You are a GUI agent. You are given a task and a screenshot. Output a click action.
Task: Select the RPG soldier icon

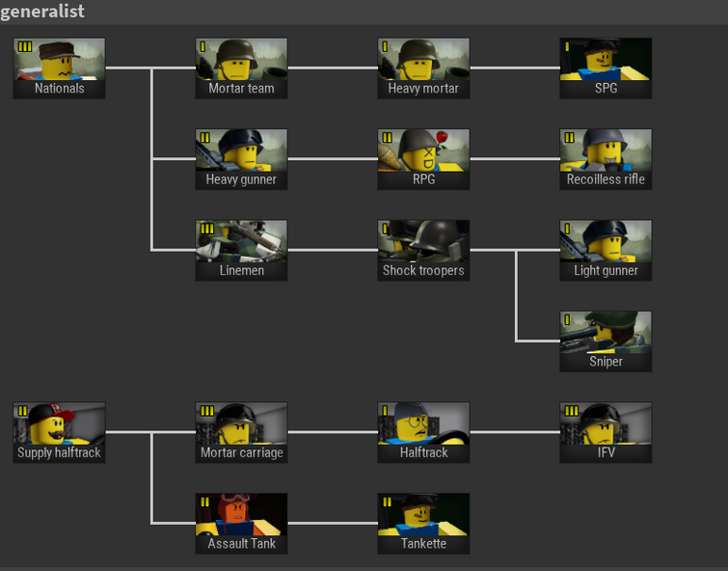coord(423,159)
